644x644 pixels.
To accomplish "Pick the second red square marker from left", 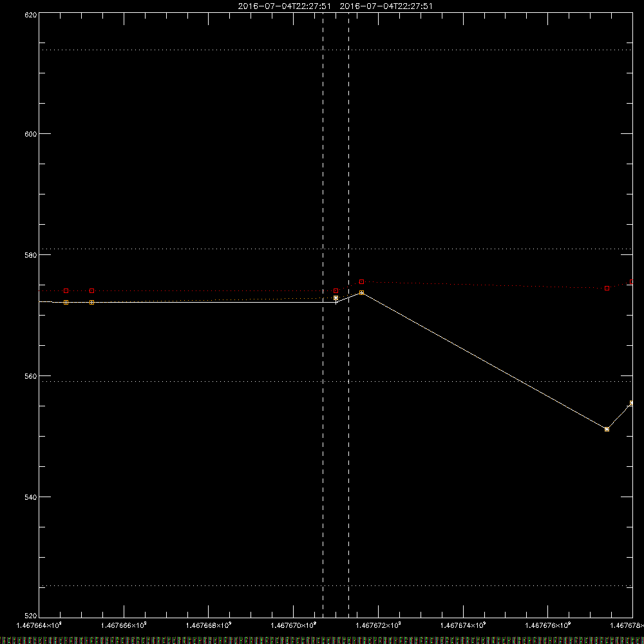I will point(91,291).
